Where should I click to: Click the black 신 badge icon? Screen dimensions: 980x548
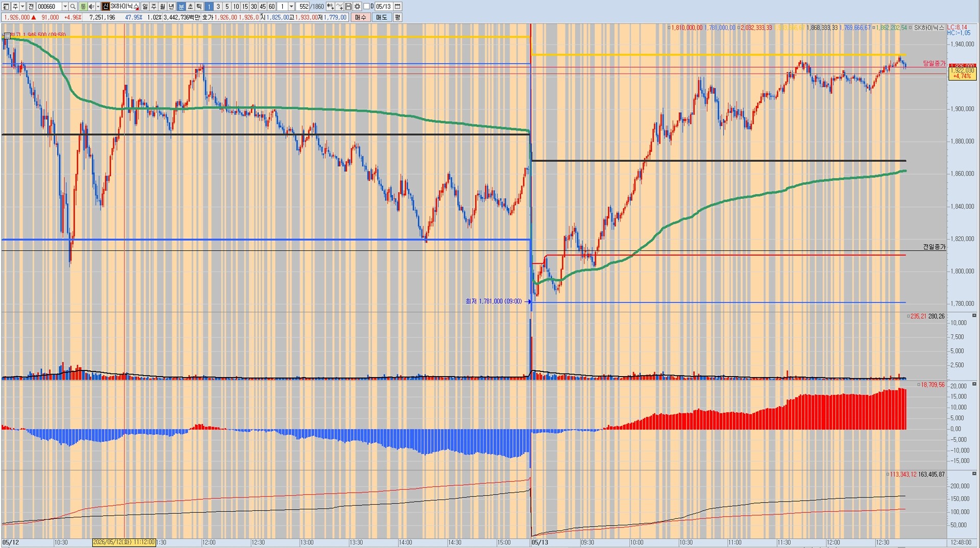(x=106, y=7)
